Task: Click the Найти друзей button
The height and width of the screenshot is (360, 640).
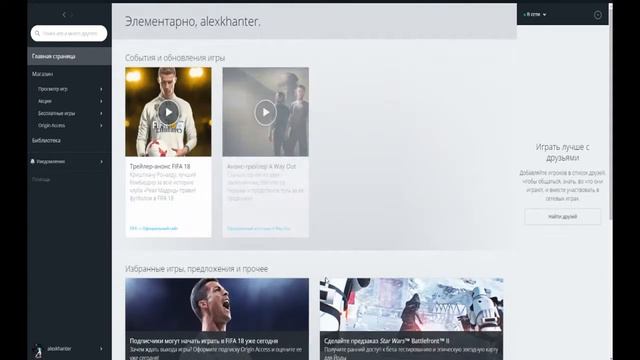Action: click(562, 217)
